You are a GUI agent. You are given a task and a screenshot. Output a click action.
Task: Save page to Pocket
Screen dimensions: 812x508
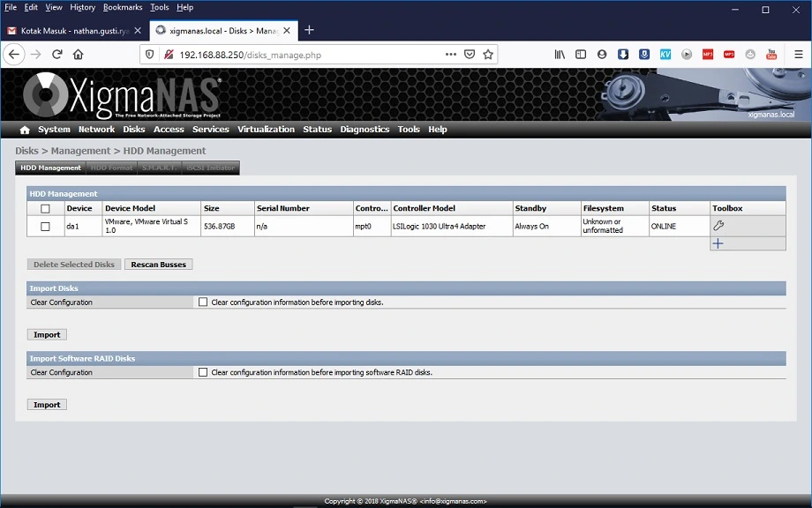click(470, 55)
